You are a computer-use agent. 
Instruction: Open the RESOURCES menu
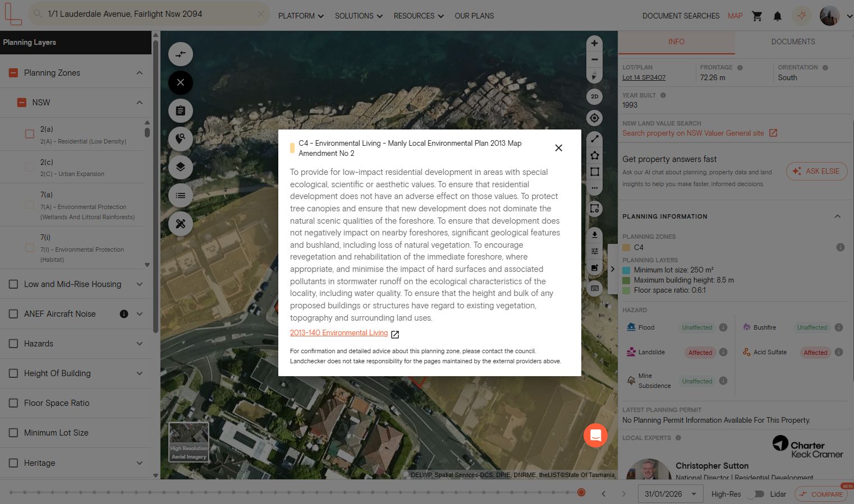point(419,16)
